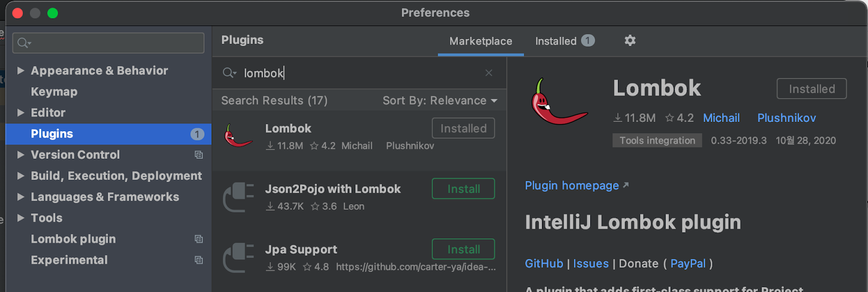Expand the Editor settings tree node
Screen dimensions: 868x292
(x=21, y=113)
